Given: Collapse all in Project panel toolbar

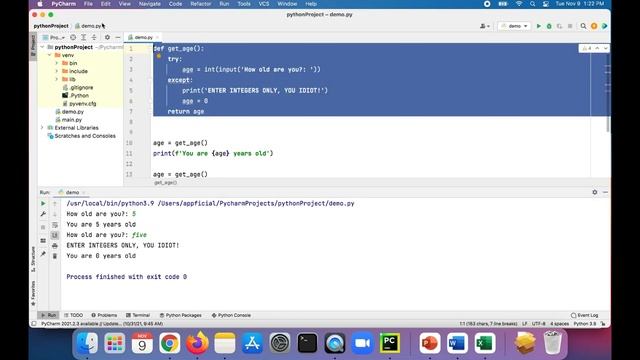Looking at the screenshot, I should click(x=94, y=37).
